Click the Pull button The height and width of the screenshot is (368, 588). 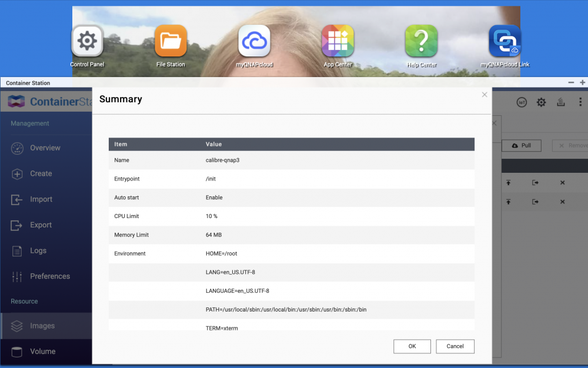pyautogui.click(x=521, y=145)
